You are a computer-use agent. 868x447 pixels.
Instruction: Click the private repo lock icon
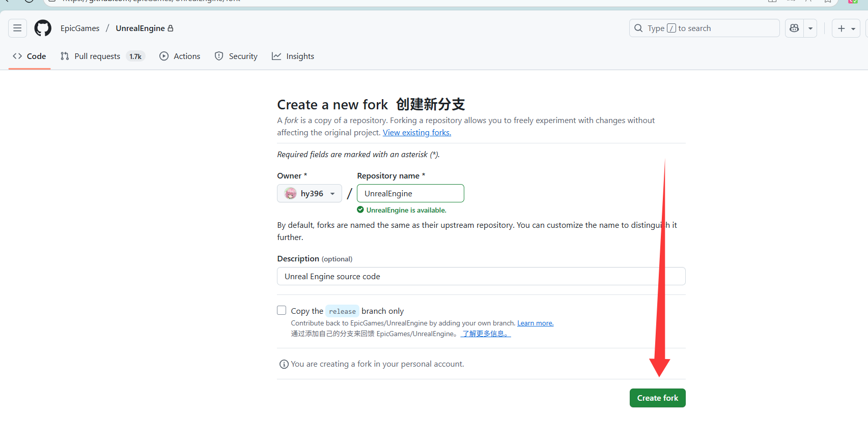click(171, 28)
